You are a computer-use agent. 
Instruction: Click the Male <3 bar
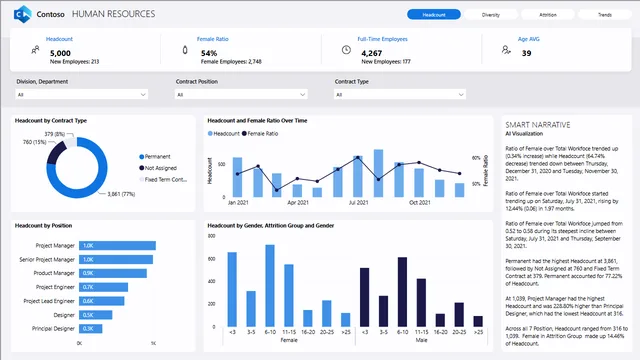pyautogui.click(x=364, y=297)
